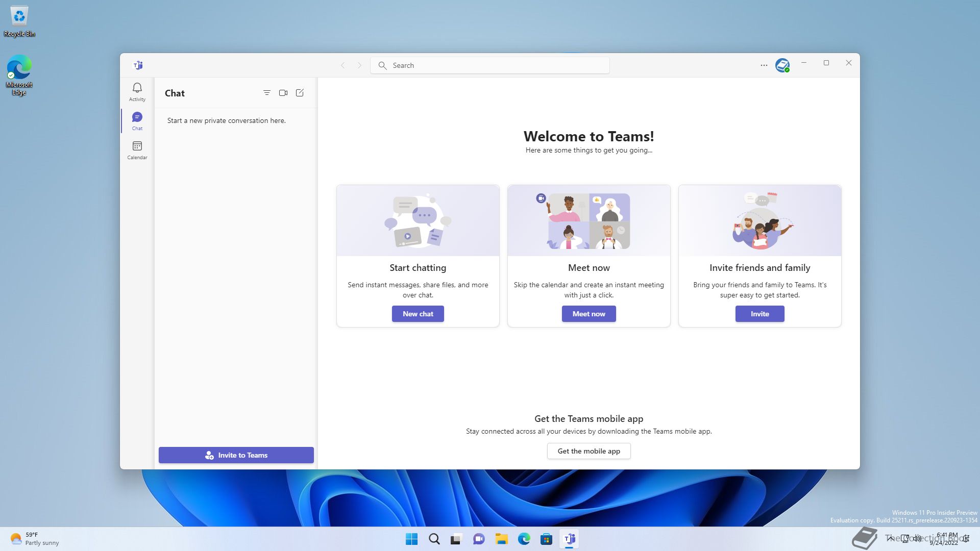Click Get the mobile app button
This screenshot has height=551, width=980.
click(x=589, y=451)
